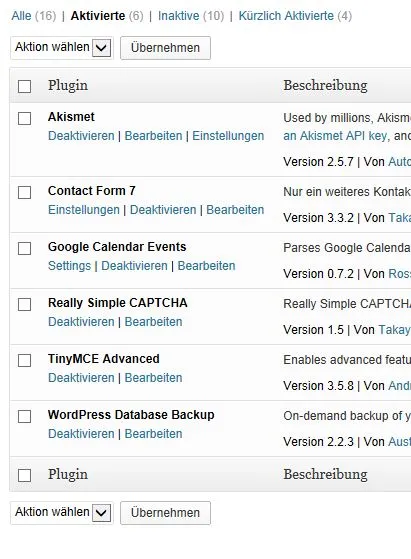Toggle select-all checkbox in bottom footer row
The height and width of the screenshot is (559, 411).
tap(25, 475)
